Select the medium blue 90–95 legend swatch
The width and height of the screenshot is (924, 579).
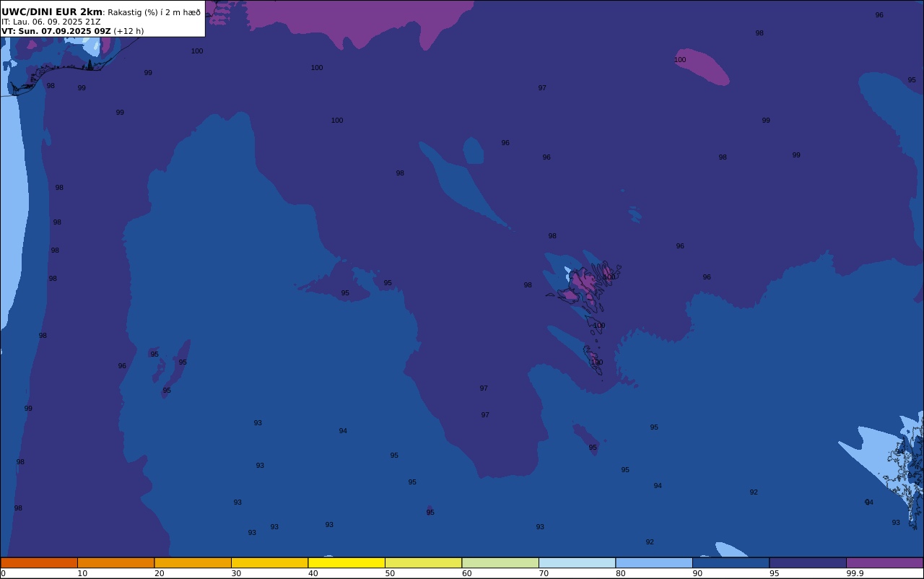tap(731, 562)
